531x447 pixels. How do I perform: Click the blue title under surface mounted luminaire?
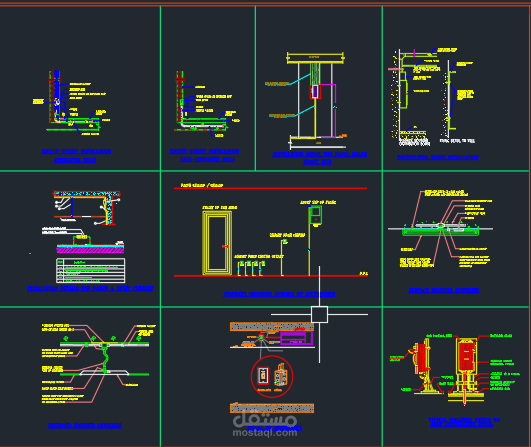click(444, 290)
